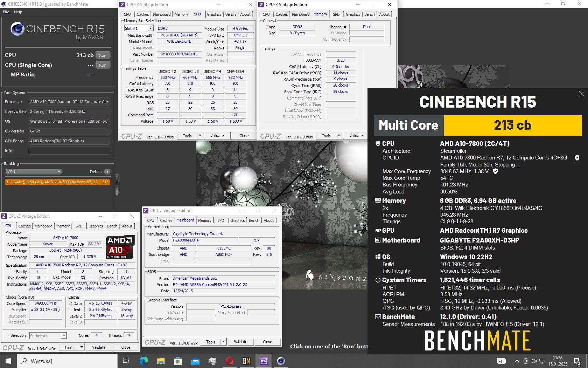Open the touch keyboard tray icon
The width and height of the screenshot is (588, 368).
click(x=502, y=361)
